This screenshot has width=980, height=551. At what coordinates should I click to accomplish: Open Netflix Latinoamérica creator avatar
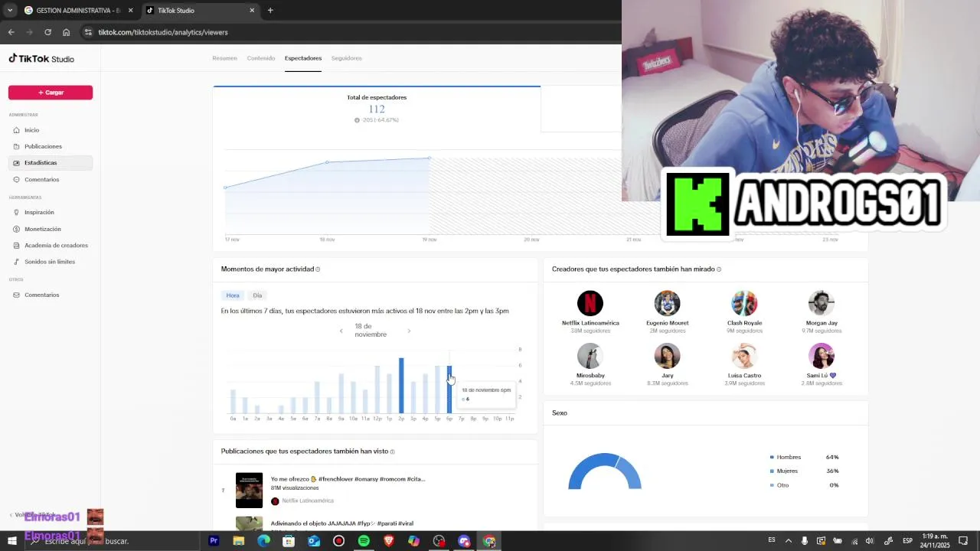tap(590, 303)
